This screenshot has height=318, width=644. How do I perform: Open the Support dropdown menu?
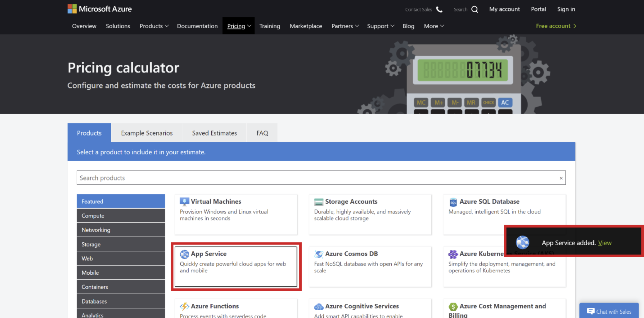[x=380, y=26]
